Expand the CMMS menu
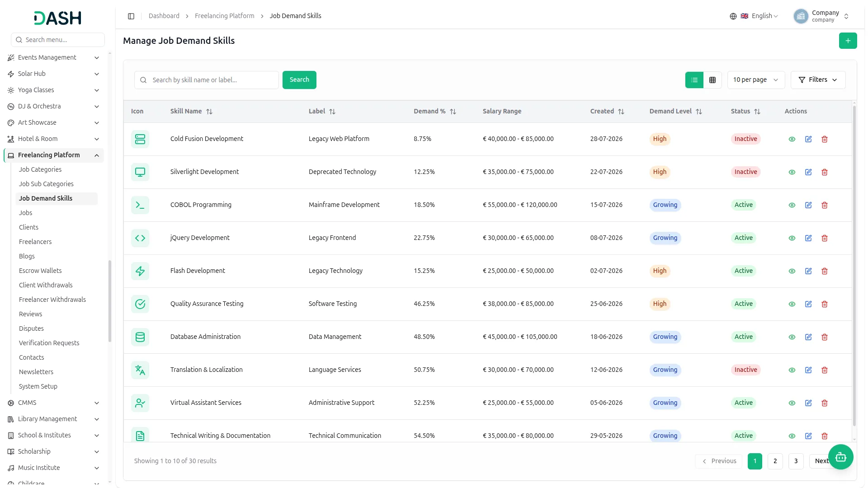Viewport: 868px width, 488px height. tap(53, 403)
